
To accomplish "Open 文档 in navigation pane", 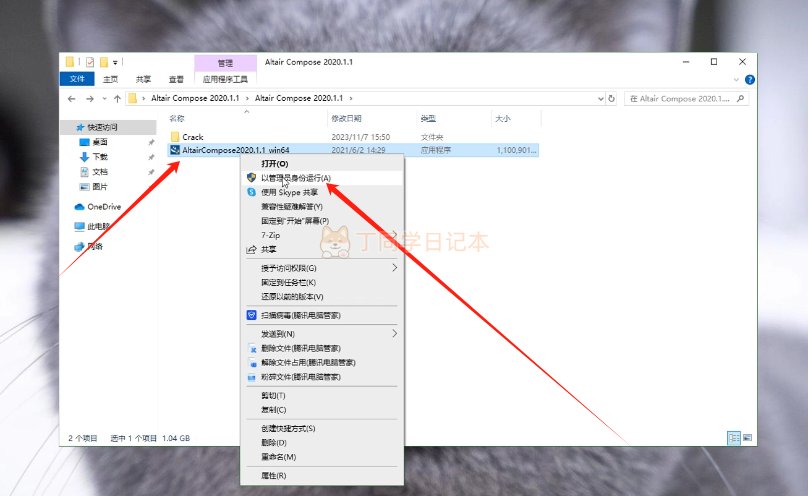I will pos(100,172).
